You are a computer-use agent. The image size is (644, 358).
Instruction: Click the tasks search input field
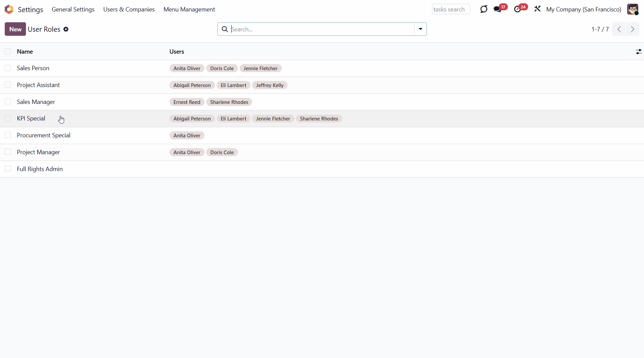click(451, 9)
